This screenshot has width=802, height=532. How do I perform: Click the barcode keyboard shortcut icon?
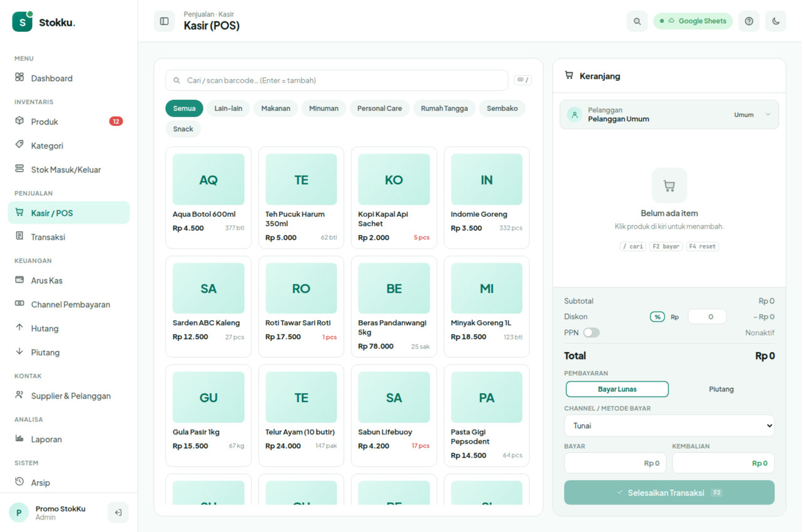[523, 80]
